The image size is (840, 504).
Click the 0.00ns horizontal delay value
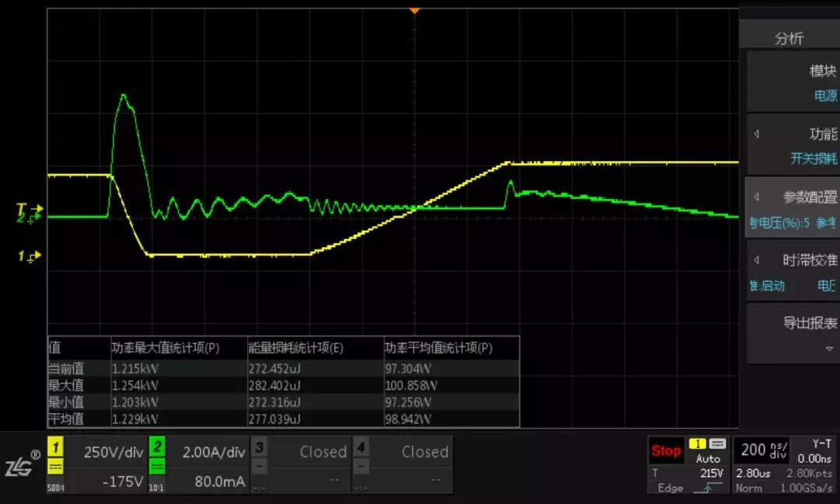click(814, 458)
